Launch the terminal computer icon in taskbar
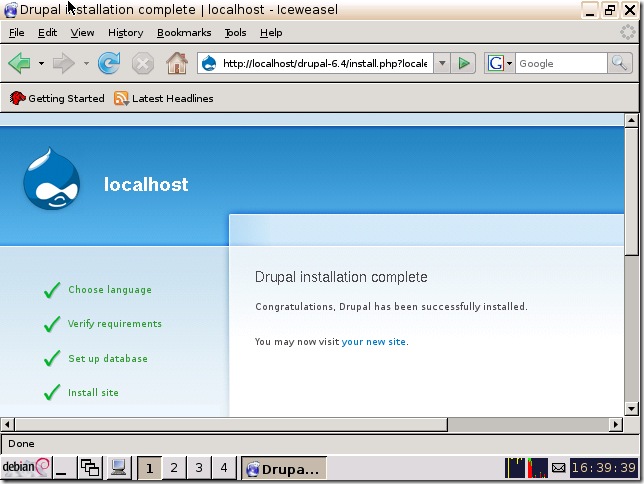 click(x=118, y=468)
